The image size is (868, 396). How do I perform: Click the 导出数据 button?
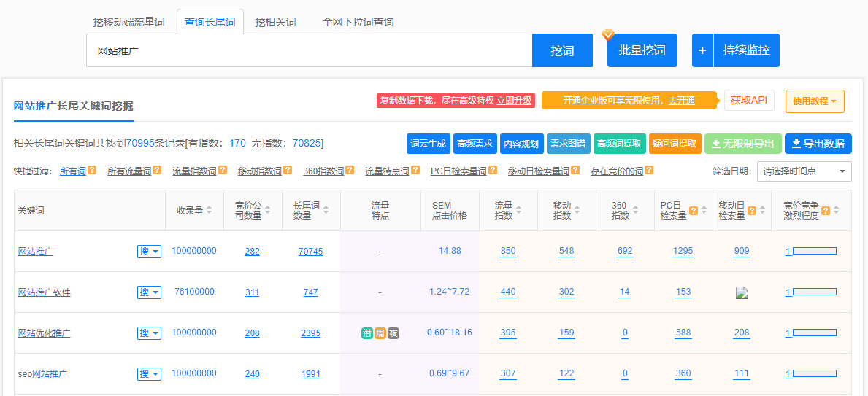coord(818,144)
